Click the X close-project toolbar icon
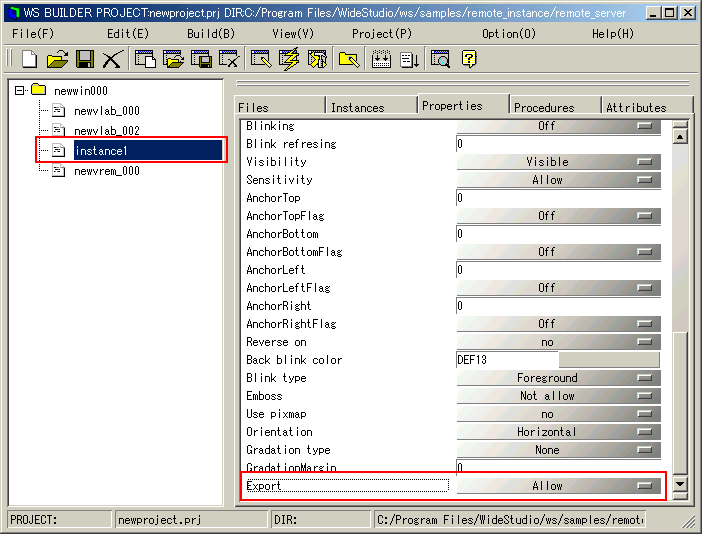 [112, 59]
